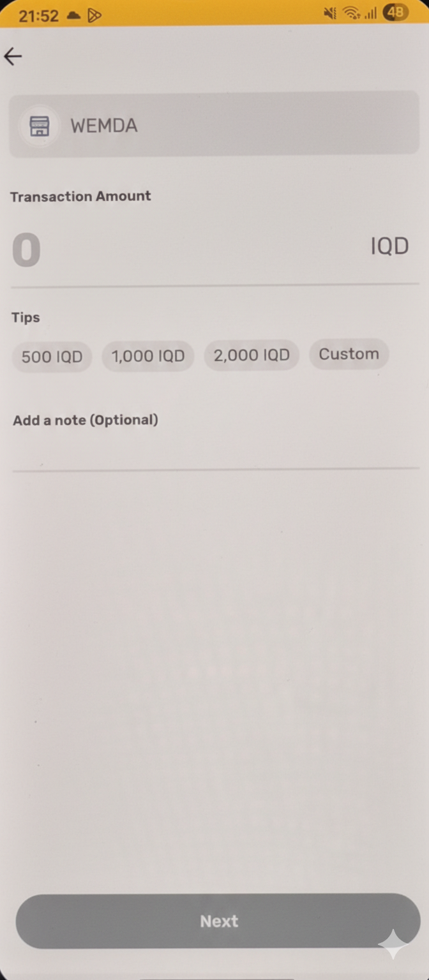Select the WEMDA merchant field
Screen dimensions: 429x980
214,124
